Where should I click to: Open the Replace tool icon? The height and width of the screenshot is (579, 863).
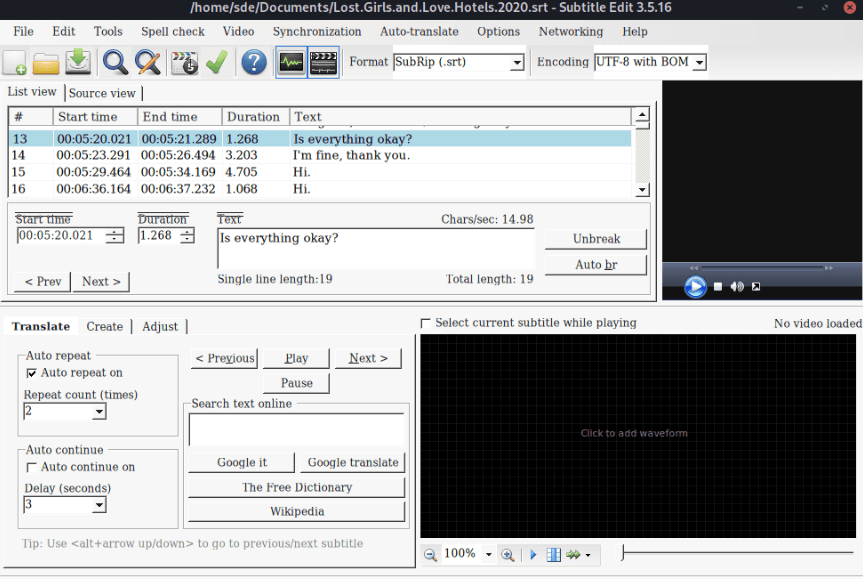tap(148, 63)
